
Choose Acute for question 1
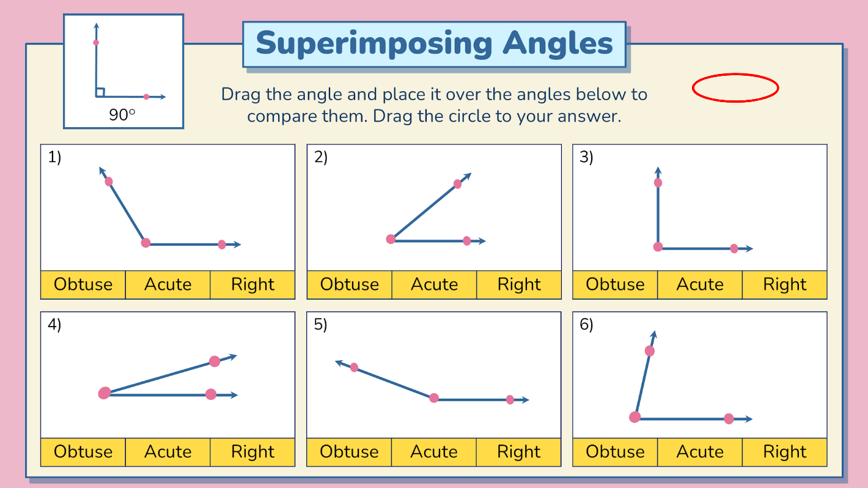pos(168,284)
